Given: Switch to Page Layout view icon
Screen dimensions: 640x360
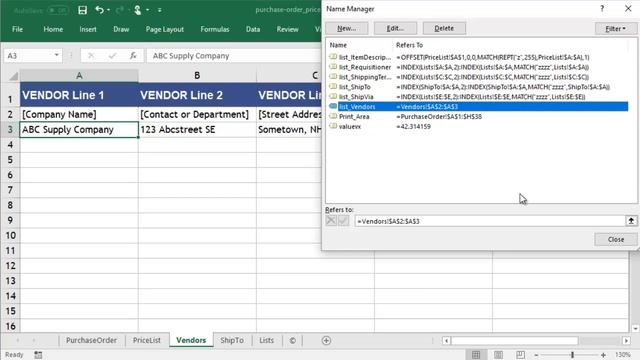Looking at the screenshot, I should 498,355.
